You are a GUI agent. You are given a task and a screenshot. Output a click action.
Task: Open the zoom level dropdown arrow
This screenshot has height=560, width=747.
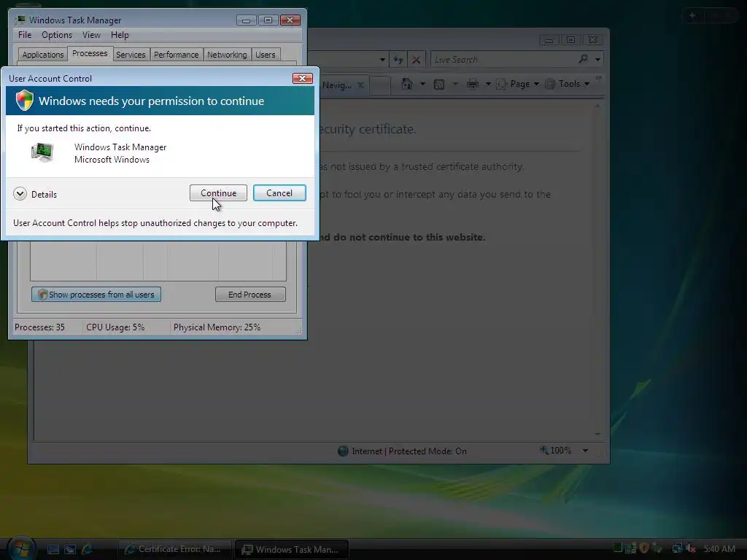(x=585, y=451)
